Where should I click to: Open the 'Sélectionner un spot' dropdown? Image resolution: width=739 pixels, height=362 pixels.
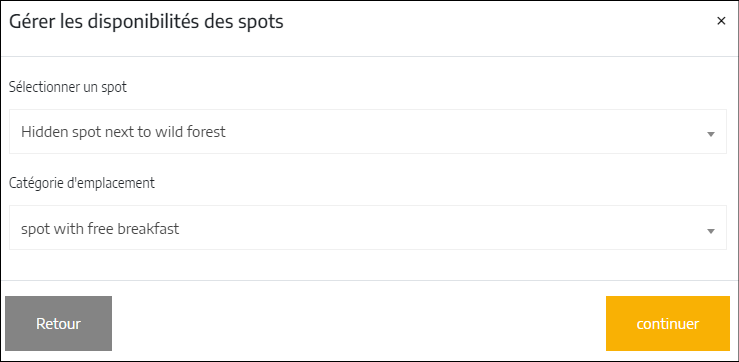click(368, 132)
